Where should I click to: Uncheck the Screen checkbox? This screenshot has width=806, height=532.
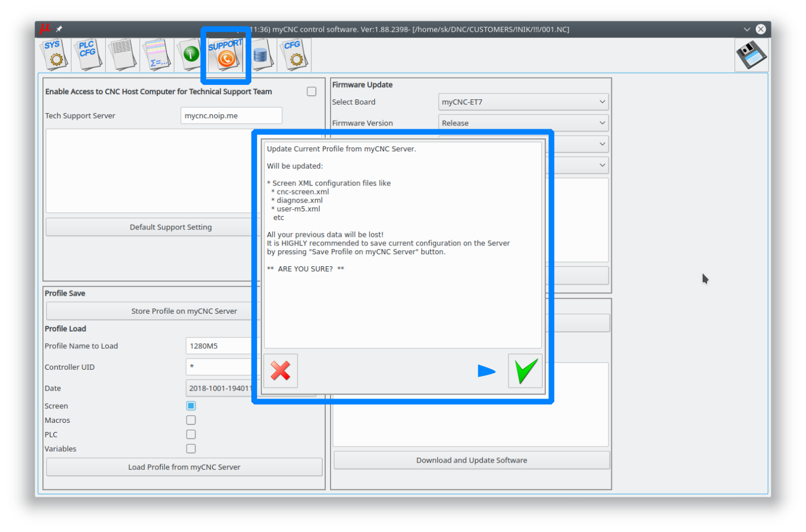click(x=191, y=406)
